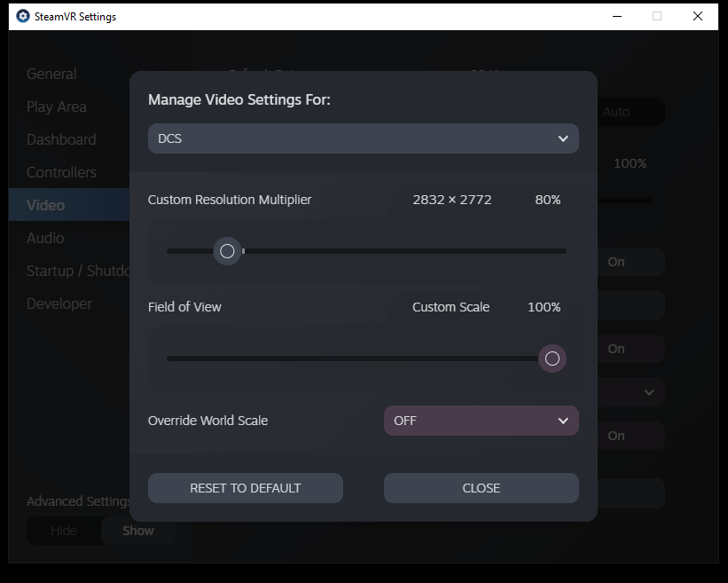Go to the Developer tab

click(x=59, y=303)
